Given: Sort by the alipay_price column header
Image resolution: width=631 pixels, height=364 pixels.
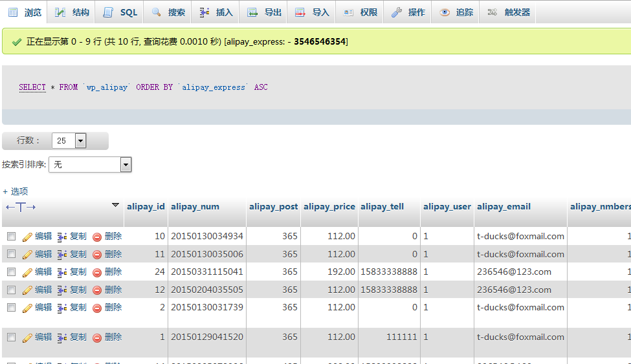Looking at the screenshot, I should (329, 207).
